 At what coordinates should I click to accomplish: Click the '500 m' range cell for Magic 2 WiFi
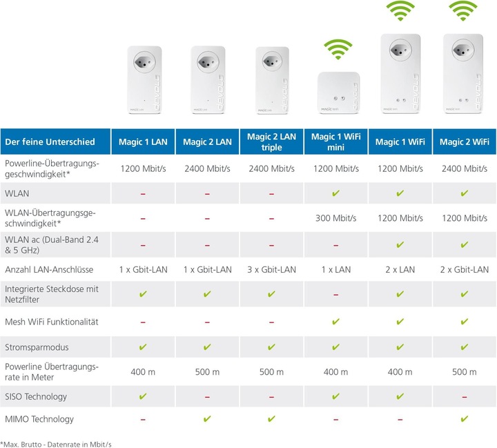(465, 371)
